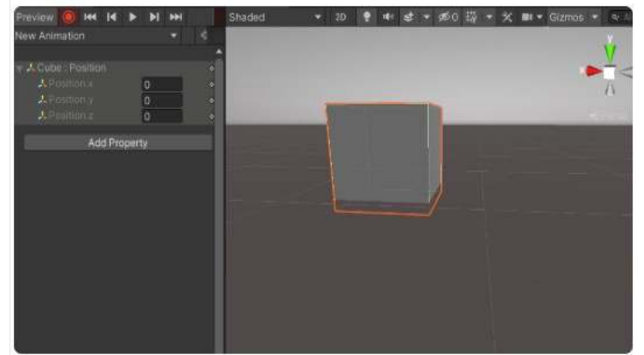Toggle 2D scene view mode
The image size is (644, 355).
point(341,16)
